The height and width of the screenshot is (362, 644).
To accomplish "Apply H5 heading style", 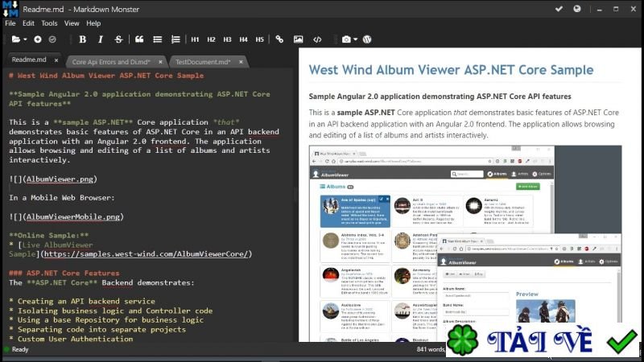I will [259, 39].
